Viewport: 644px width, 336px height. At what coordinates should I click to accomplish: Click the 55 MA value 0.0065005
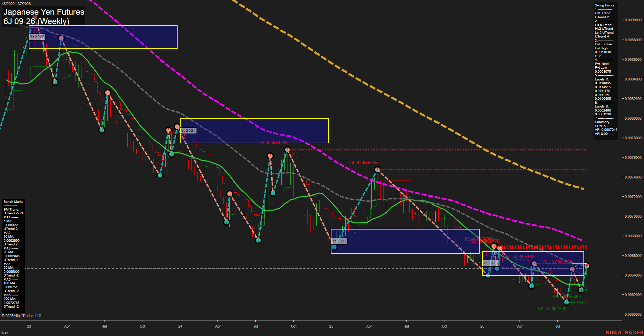pyautogui.click(x=11, y=272)
